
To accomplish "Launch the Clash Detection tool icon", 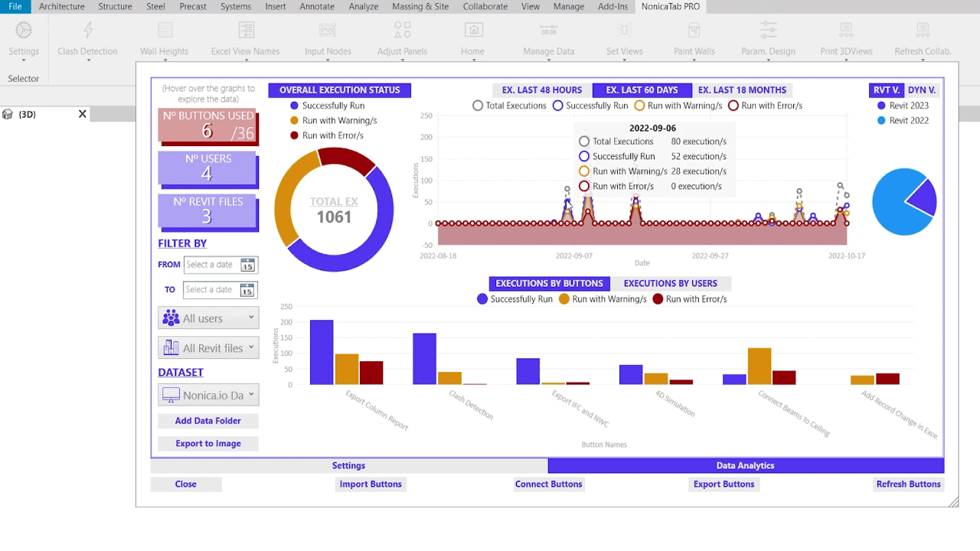I will pyautogui.click(x=88, y=31).
